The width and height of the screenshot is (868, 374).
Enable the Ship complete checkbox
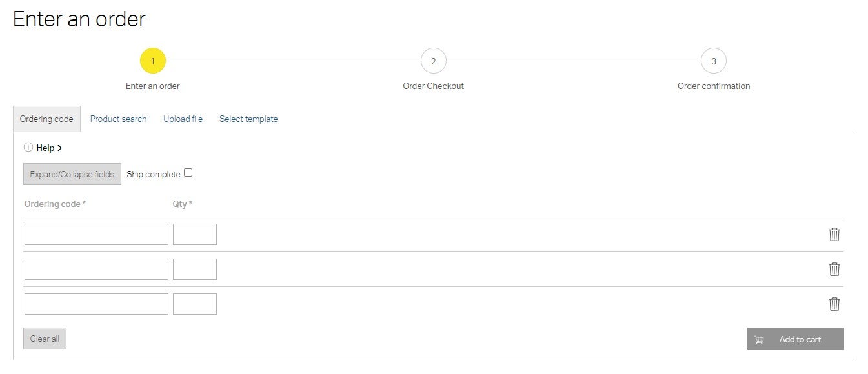188,173
